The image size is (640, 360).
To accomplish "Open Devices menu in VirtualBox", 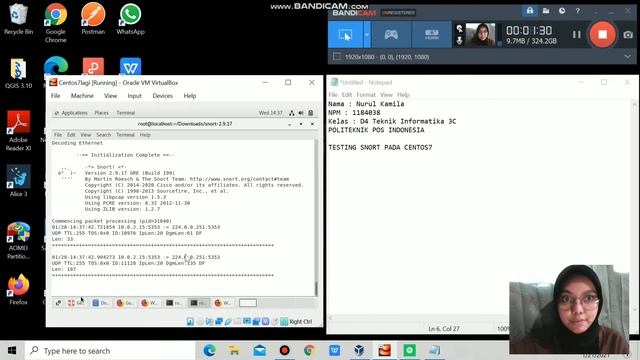I will [162, 96].
